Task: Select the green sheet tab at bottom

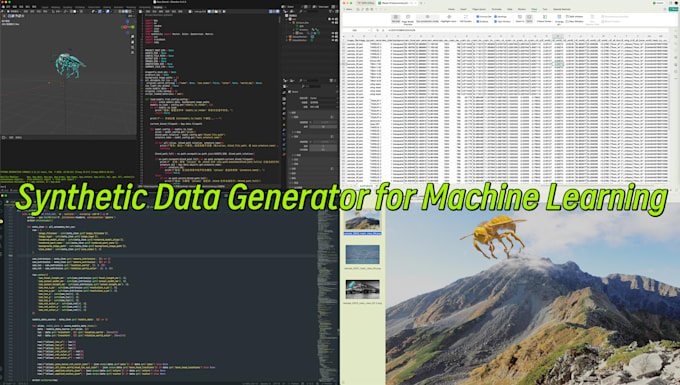Action: [366, 186]
